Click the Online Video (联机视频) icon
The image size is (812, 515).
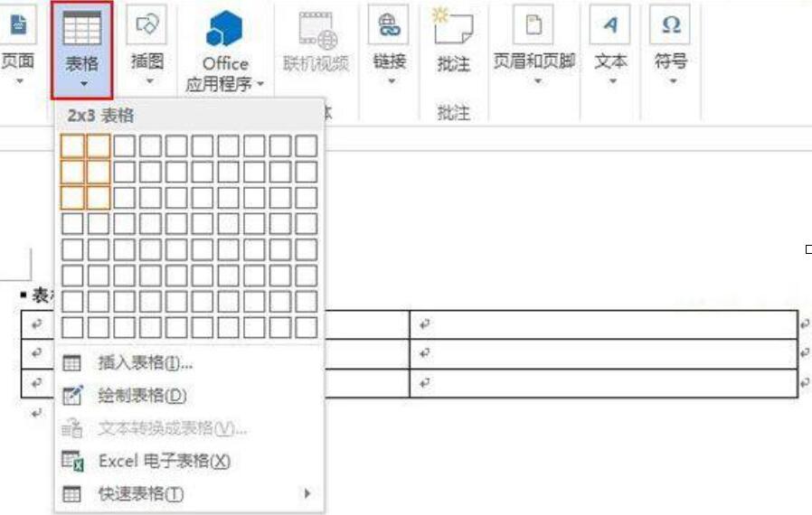coord(316,29)
